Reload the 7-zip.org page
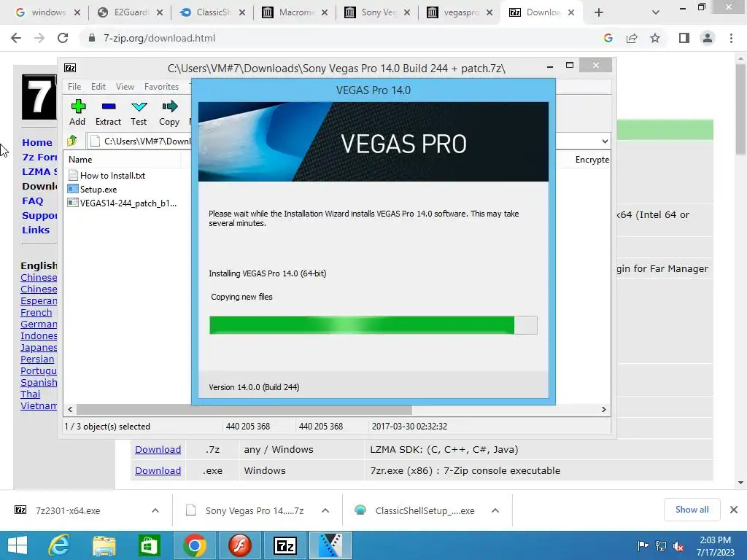 pos(63,38)
